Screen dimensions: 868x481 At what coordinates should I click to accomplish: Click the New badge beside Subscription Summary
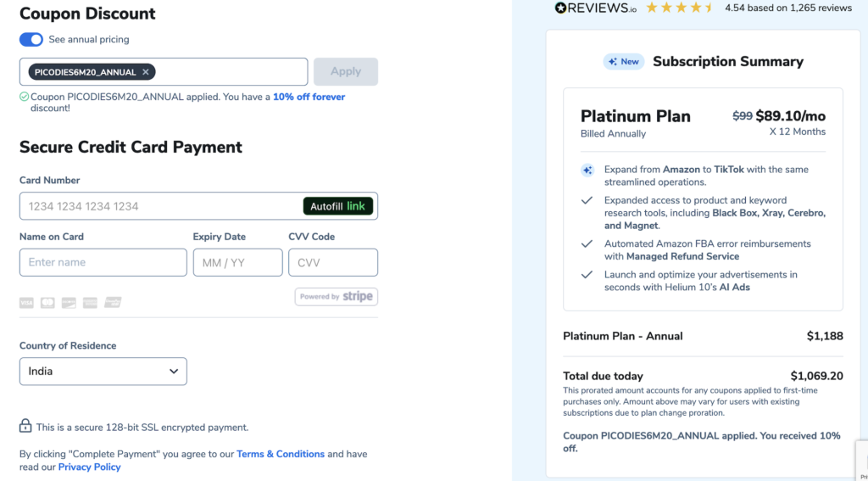623,61
